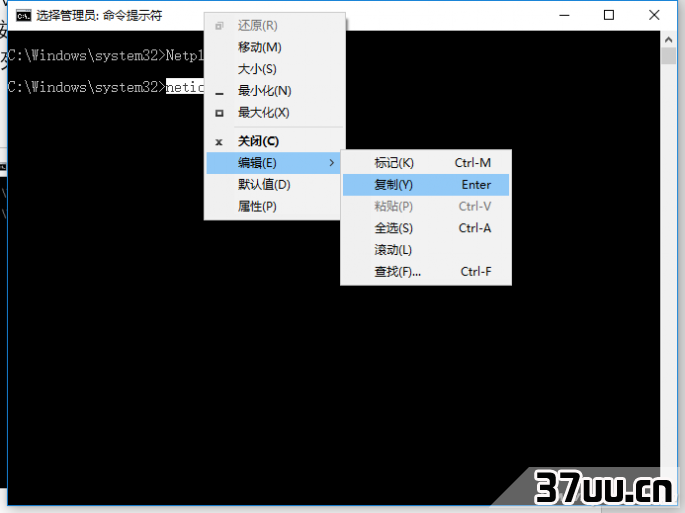This screenshot has width=685, height=513.
Task: Choose Size (大小) menu entry
Action: point(275,69)
